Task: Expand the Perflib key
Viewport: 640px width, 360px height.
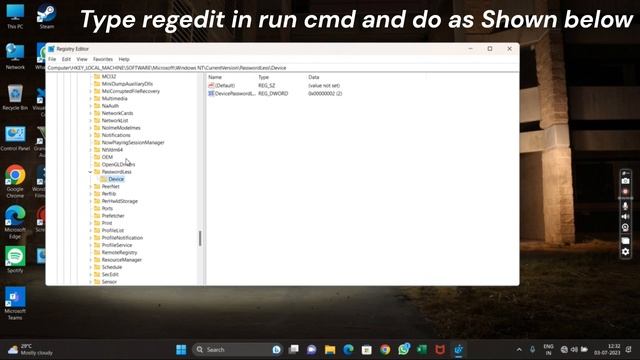Action: 91,194
